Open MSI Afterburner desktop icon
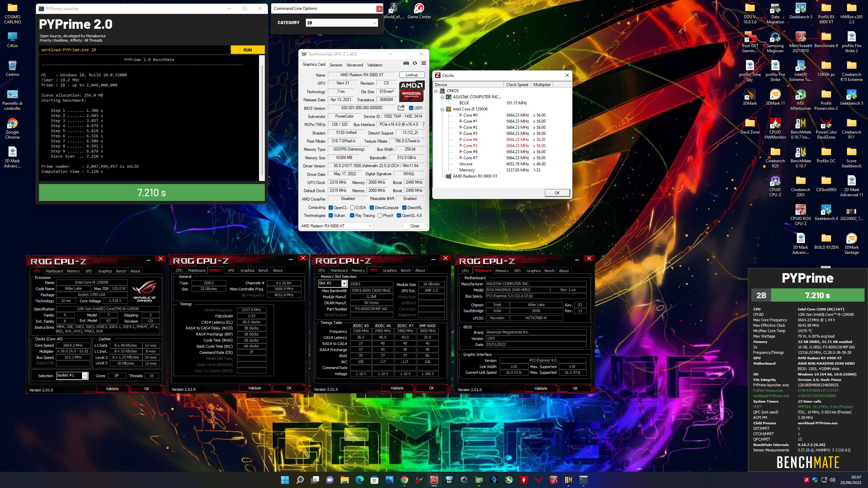The height and width of the screenshot is (488, 868). tap(801, 100)
